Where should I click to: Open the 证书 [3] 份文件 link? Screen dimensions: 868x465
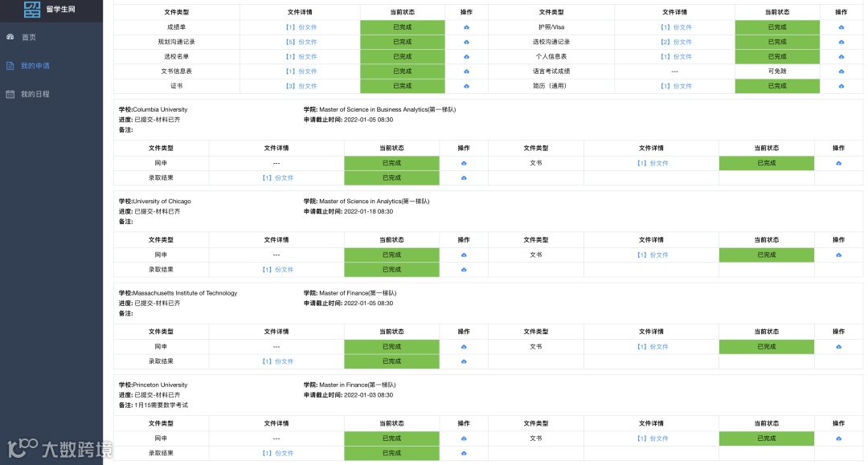coord(301,86)
